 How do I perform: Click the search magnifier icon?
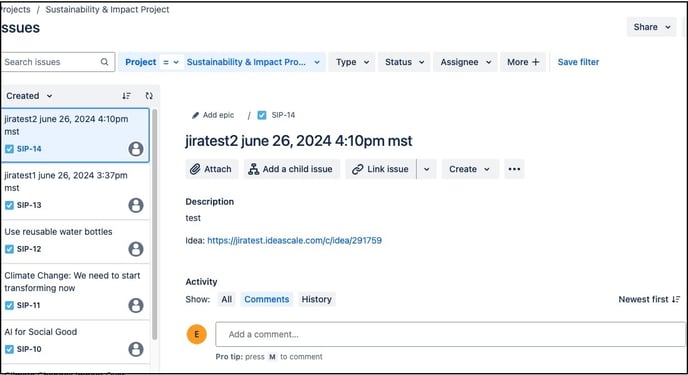click(x=104, y=62)
